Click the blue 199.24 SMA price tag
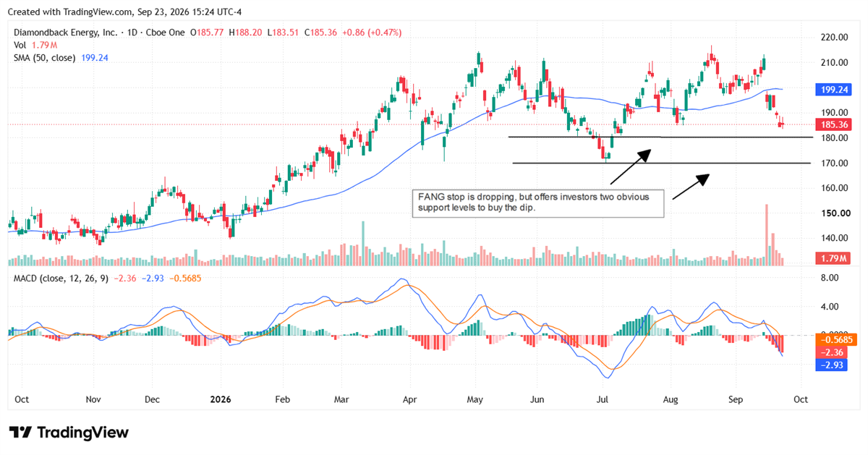The width and height of the screenshot is (868, 455). click(832, 90)
